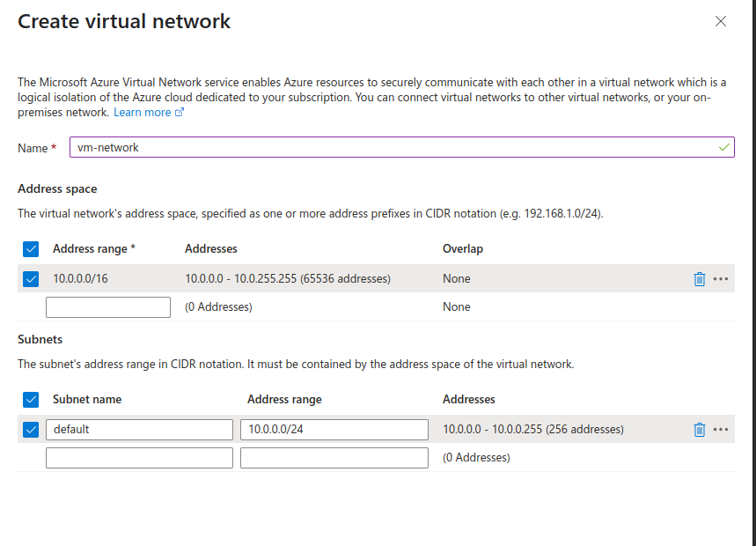This screenshot has height=546, width=756.
Task: Uncheck the default subnet checkbox
Action: click(31, 429)
